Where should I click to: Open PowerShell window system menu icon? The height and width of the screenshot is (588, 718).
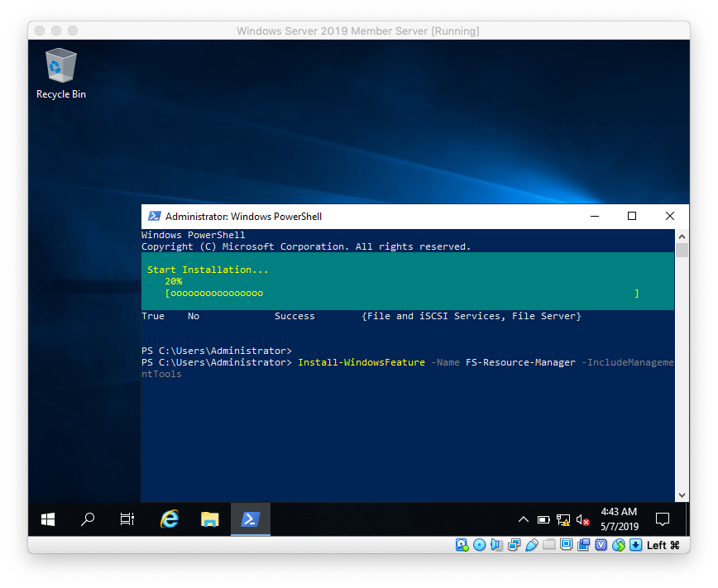click(155, 216)
